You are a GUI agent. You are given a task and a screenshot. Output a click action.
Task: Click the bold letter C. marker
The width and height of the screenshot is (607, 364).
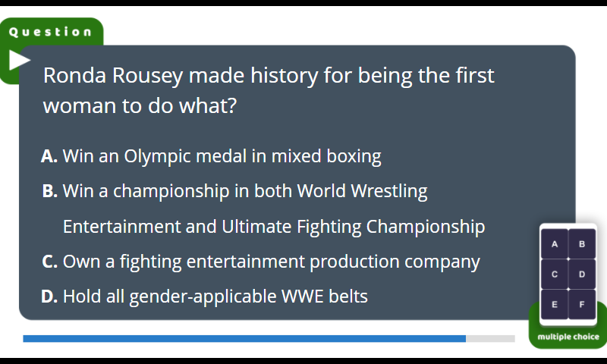(x=49, y=262)
